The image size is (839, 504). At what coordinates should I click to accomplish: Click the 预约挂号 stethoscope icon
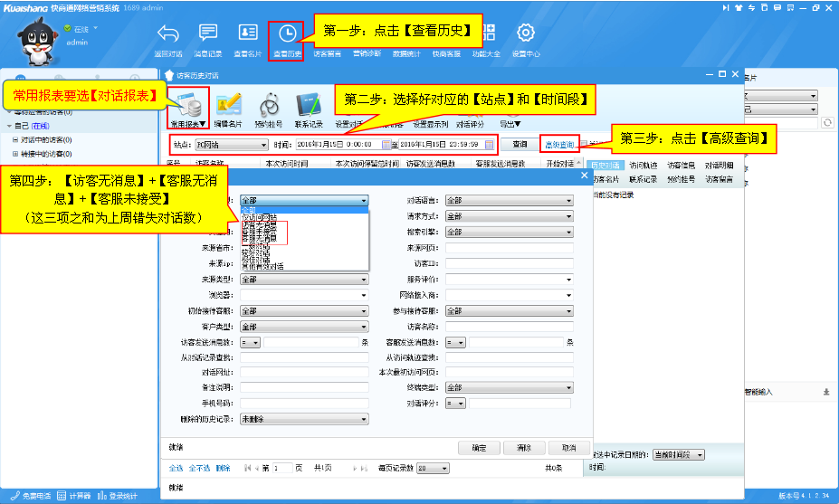point(269,104)
